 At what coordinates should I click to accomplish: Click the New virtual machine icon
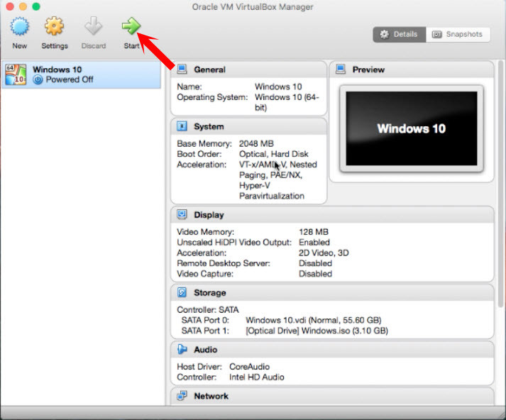pos(20,26)
